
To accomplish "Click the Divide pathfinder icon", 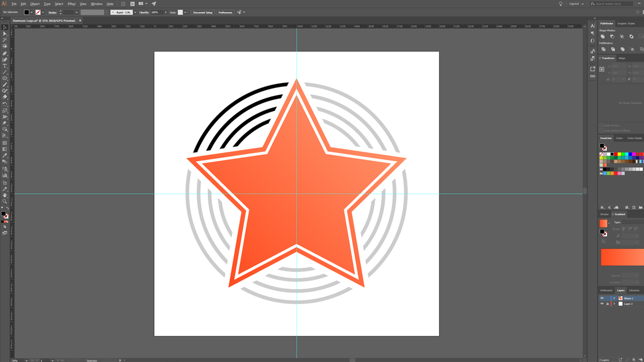I will (x=603, y=49).
